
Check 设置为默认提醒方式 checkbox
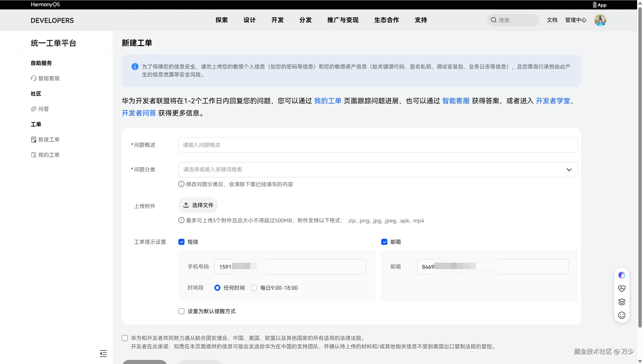181,311
